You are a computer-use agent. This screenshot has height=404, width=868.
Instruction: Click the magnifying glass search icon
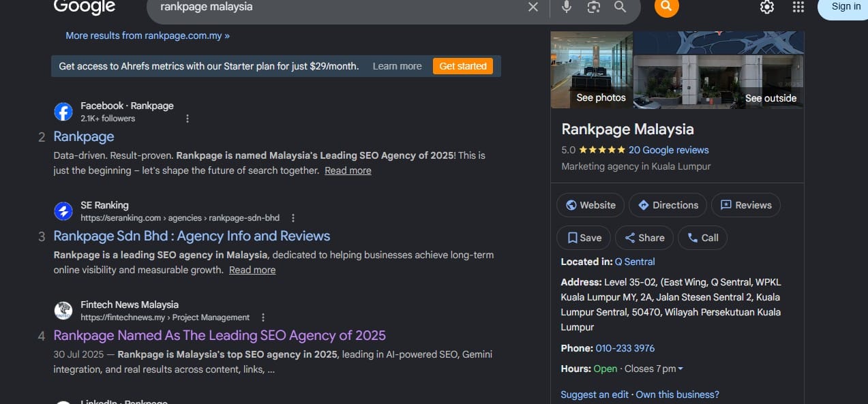pyautogui.click(x=620, y=7)
